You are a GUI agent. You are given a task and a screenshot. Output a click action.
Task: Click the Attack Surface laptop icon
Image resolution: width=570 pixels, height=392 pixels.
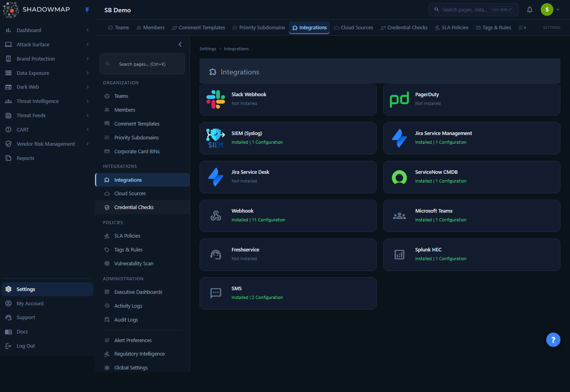pyautogui.click(x=8, y=44)
